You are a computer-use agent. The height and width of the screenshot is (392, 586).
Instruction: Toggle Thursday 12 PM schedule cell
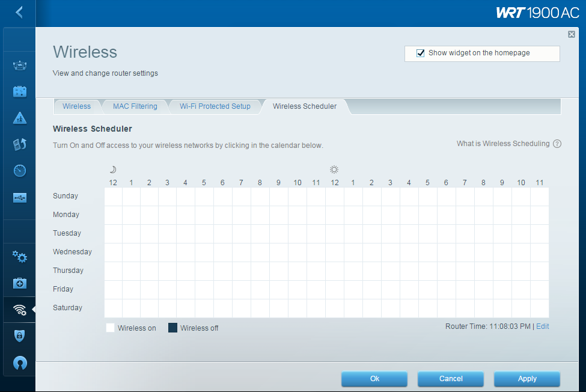[x=335, y=271]
